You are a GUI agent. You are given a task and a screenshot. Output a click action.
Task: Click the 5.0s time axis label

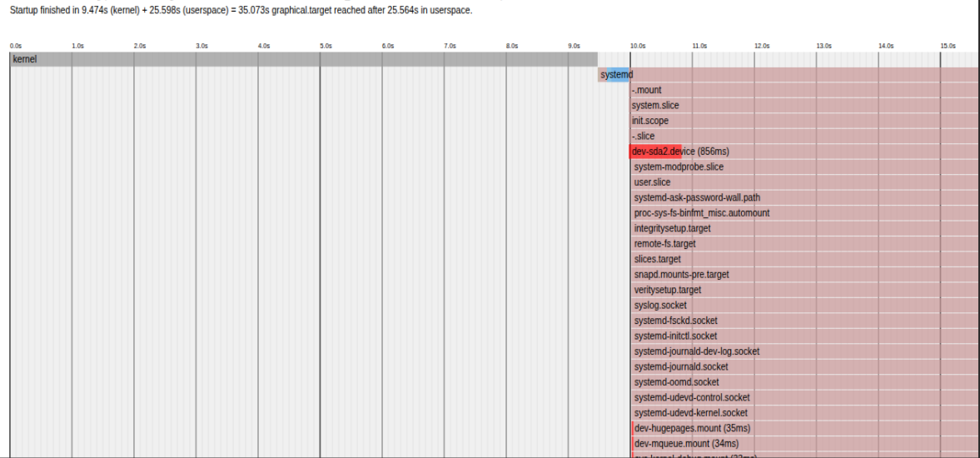[326, 47]
